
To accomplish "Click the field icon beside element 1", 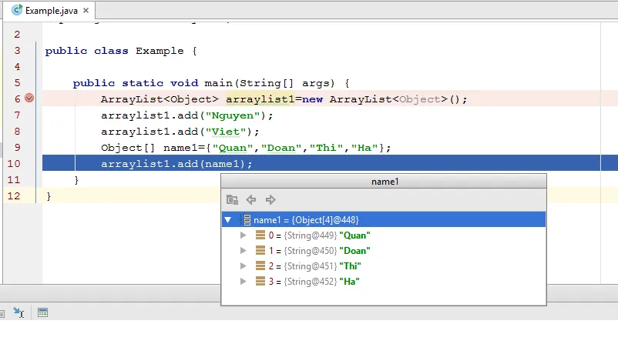I will (260, 250).
